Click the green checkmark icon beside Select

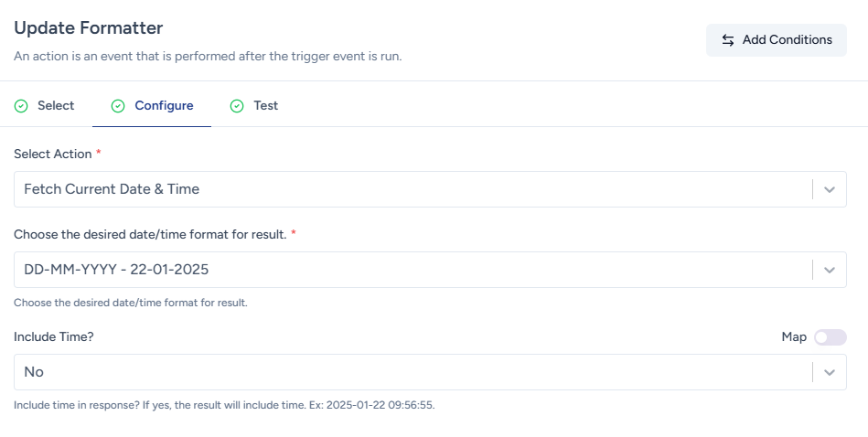[21, 106]
